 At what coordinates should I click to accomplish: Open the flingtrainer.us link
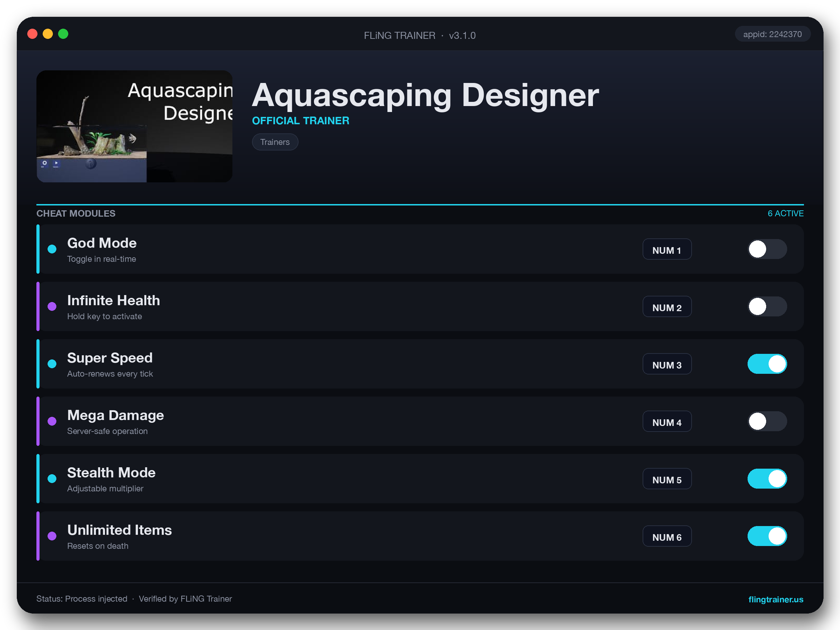(x=776, y=599)
